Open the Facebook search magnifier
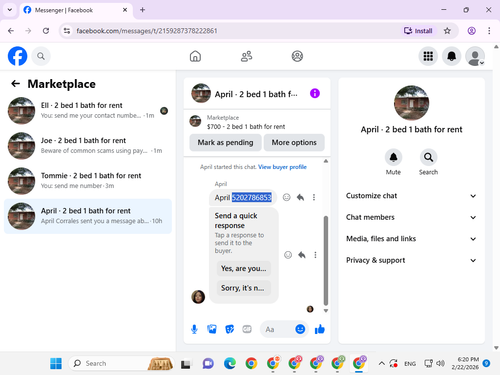The image size is (500, 375). [x=41, y=56]
